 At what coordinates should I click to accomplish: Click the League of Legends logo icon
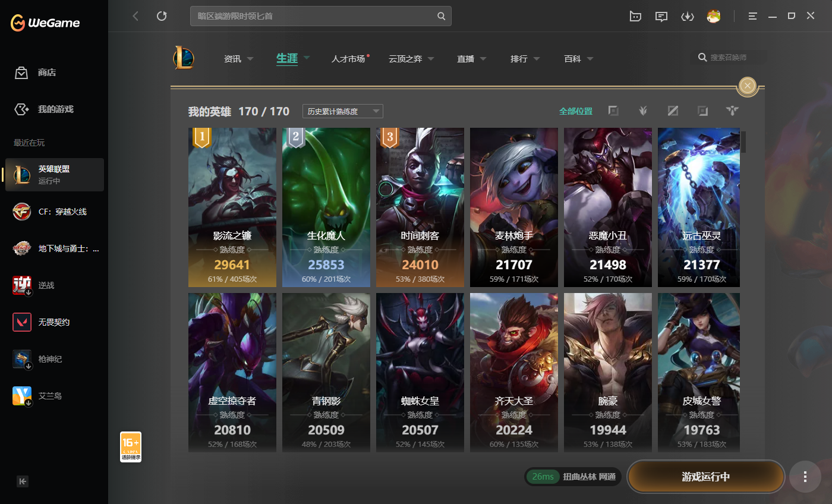184,58
